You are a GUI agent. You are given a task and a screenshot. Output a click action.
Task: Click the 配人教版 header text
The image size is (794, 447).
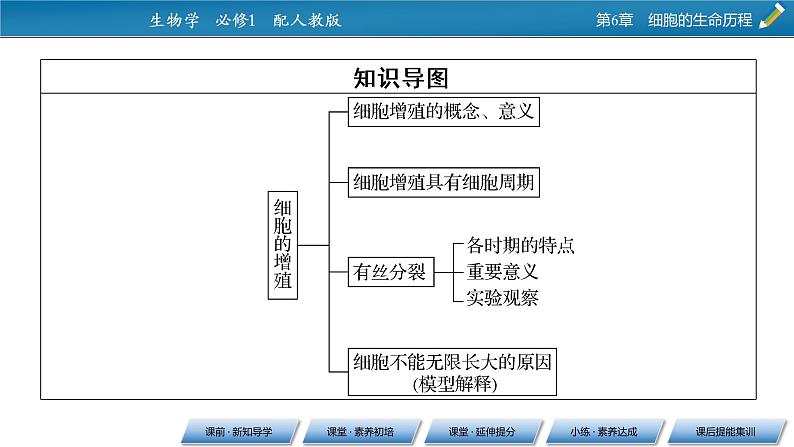click(306, 18)
